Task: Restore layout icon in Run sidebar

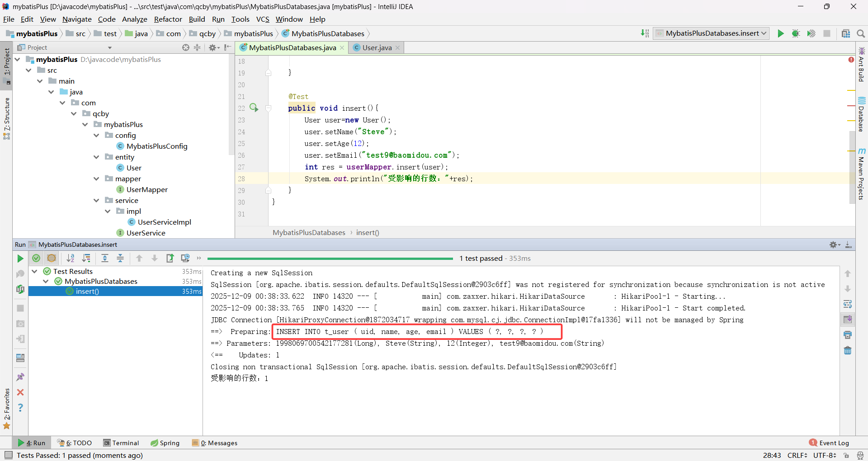Action: pyautogui.click(x=20, y=358)
